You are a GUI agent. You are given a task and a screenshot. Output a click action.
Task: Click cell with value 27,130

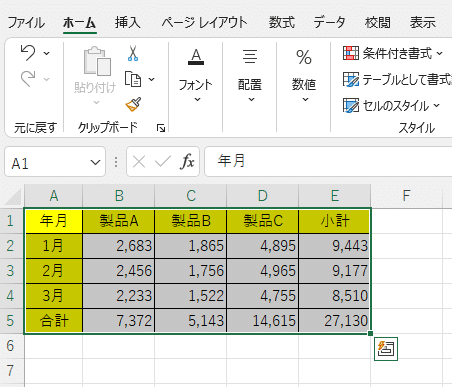(x=335, y=321)
